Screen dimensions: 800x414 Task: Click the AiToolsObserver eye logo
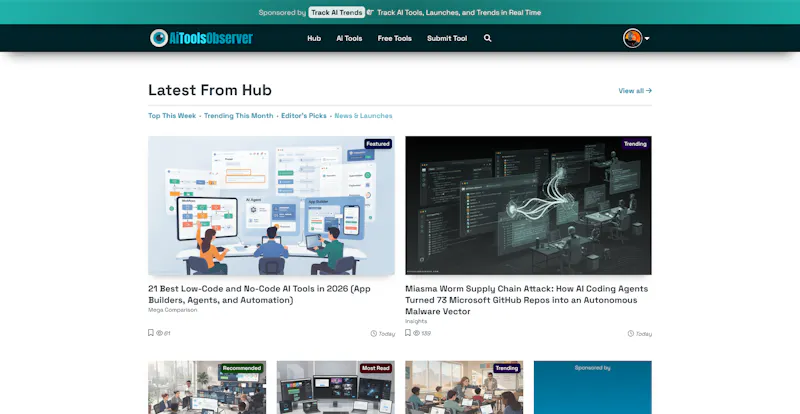coord(159,38)
